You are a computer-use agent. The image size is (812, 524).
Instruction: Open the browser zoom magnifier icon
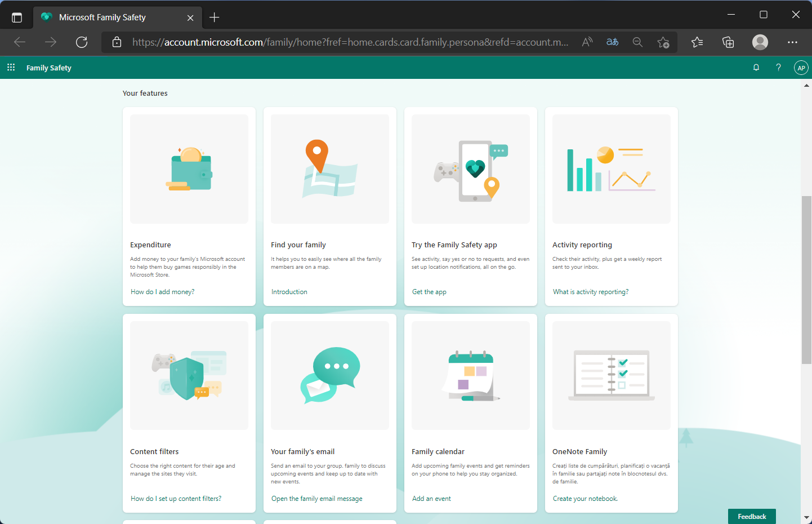[637, 42]
